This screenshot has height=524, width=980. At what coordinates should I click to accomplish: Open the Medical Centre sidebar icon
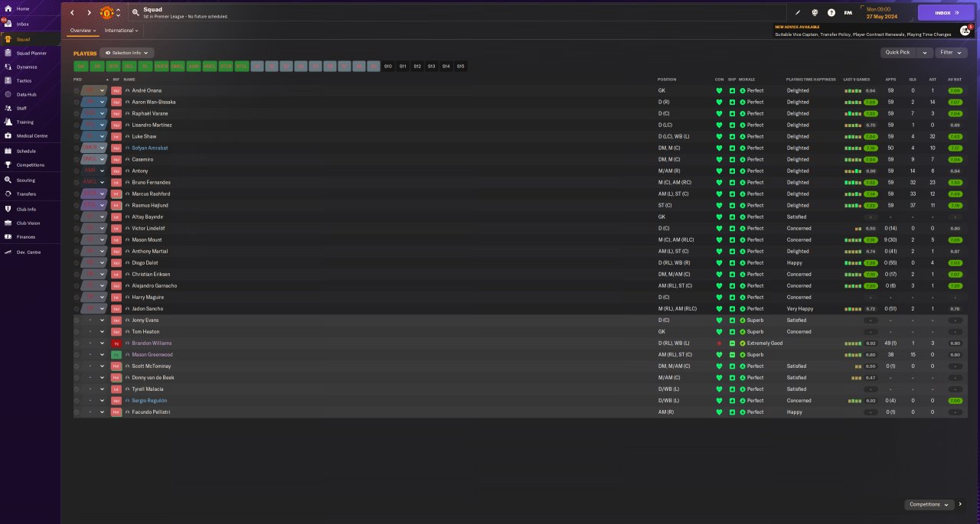pyautogui.click(x=8, y=135)
